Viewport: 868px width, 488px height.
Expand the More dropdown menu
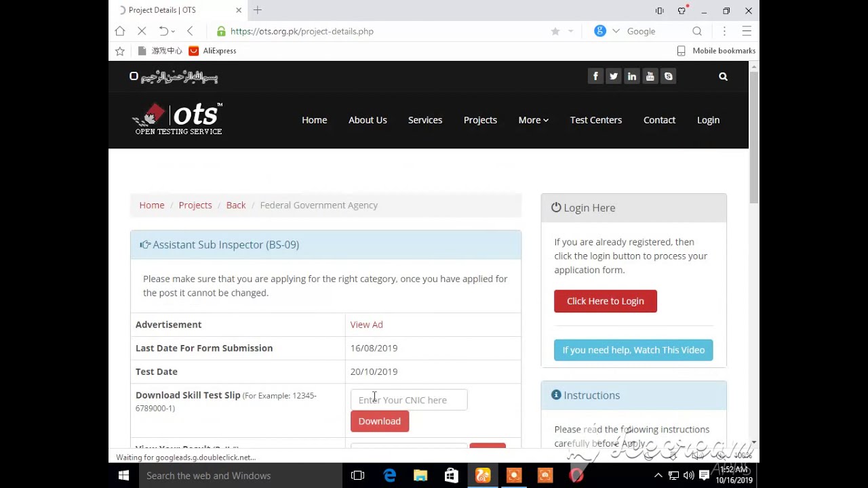click(534, 120)
